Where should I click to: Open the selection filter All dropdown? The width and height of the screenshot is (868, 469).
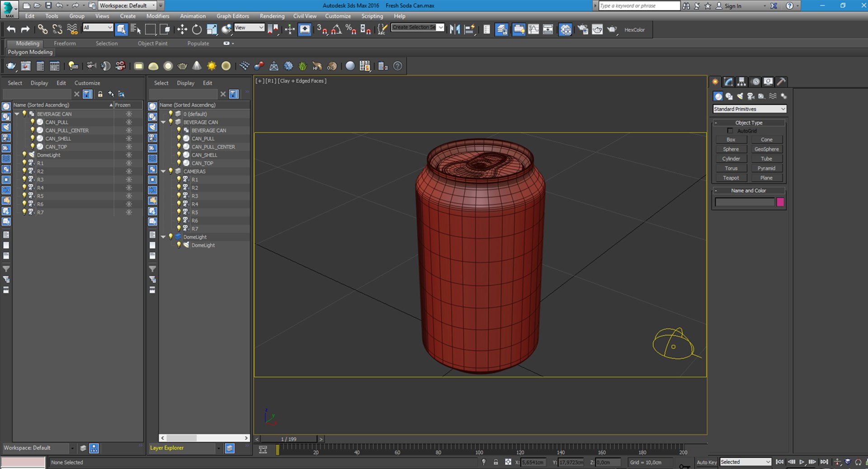click(x=98, y=28)
